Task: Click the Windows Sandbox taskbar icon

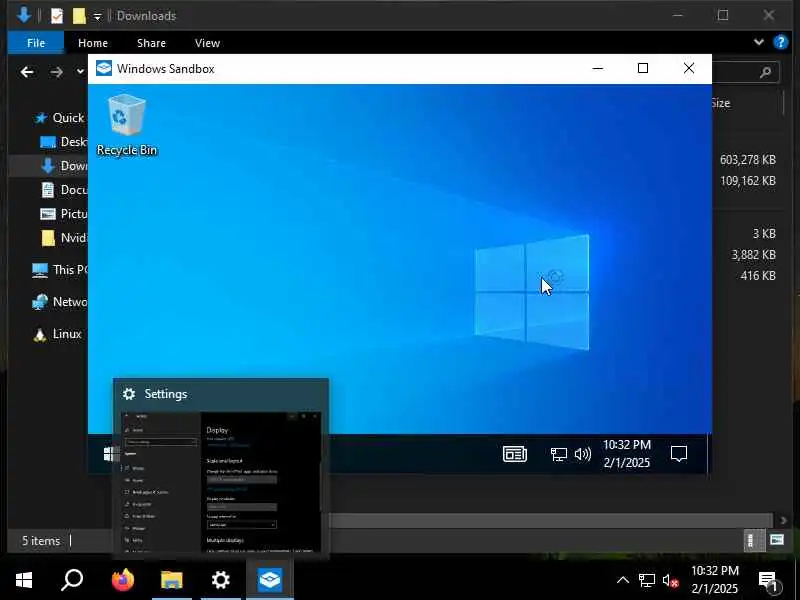Action: (x=270, y=580)
